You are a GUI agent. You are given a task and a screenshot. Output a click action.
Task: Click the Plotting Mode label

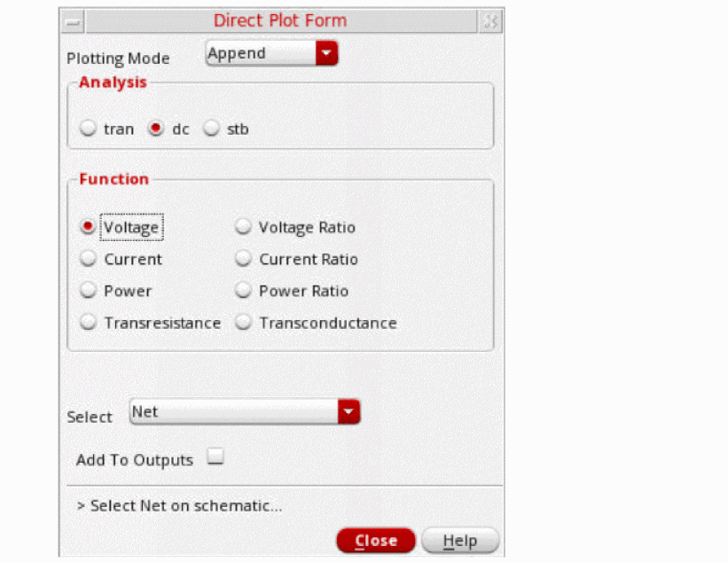[118, 59]
